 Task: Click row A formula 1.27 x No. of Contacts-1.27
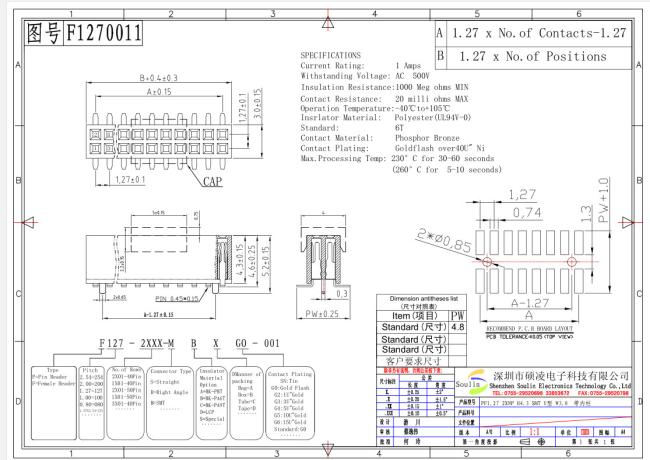[539, 33]
